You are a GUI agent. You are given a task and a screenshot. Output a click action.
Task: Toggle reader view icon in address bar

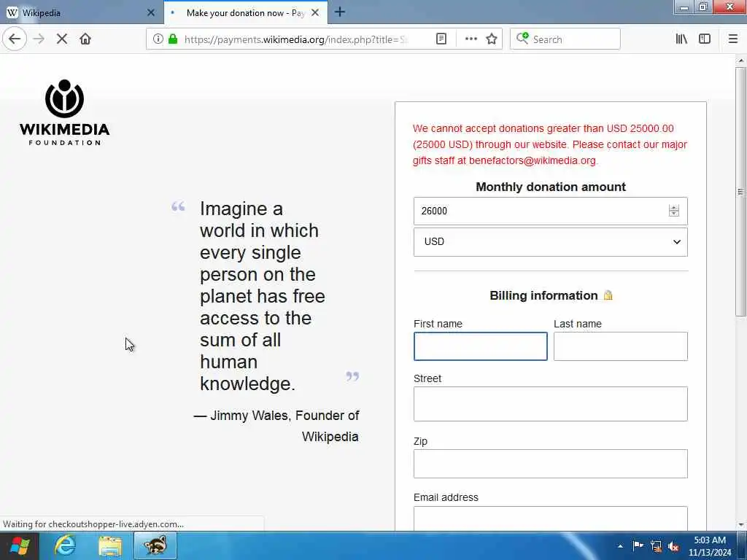[441, 39]
